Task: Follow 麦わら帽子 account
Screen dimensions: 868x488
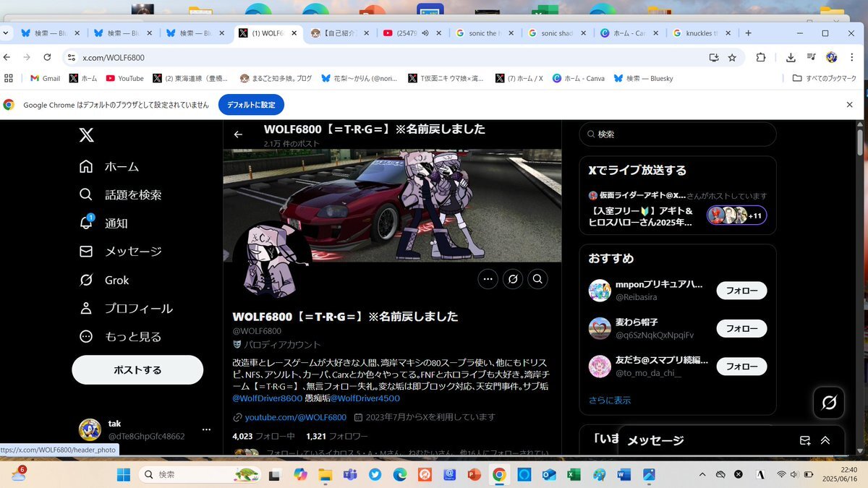Action: click(741, 328)
